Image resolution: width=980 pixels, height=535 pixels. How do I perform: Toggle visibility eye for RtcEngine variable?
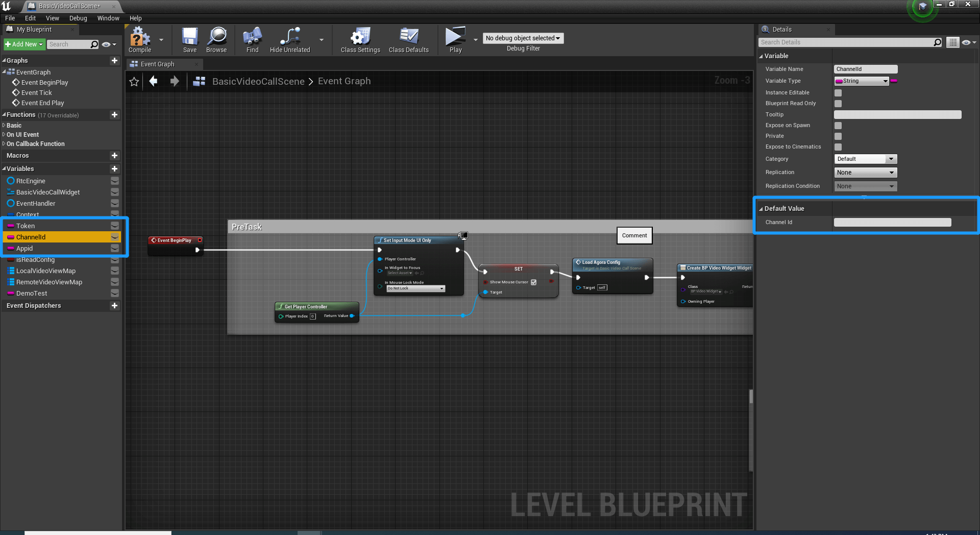tap(115, 181)
